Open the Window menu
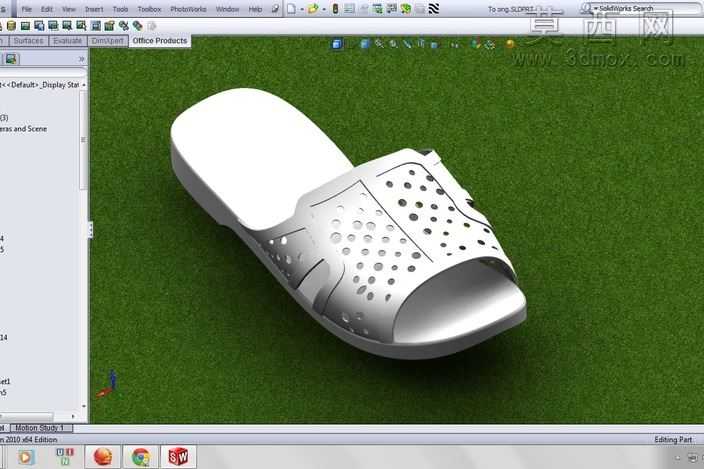 coord(227,9)
